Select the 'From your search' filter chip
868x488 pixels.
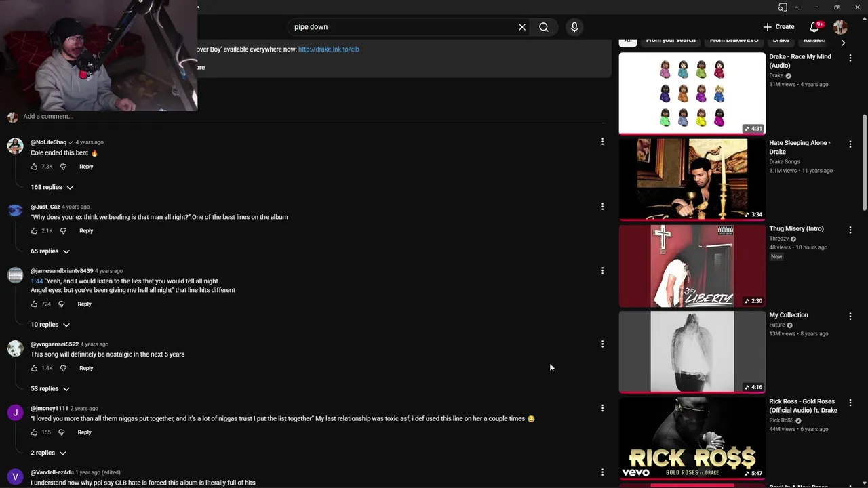point(671,41)
